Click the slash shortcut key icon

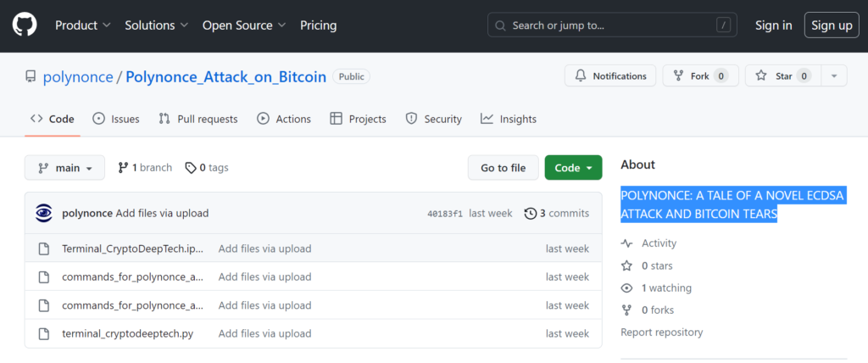[x=723, y=25]
